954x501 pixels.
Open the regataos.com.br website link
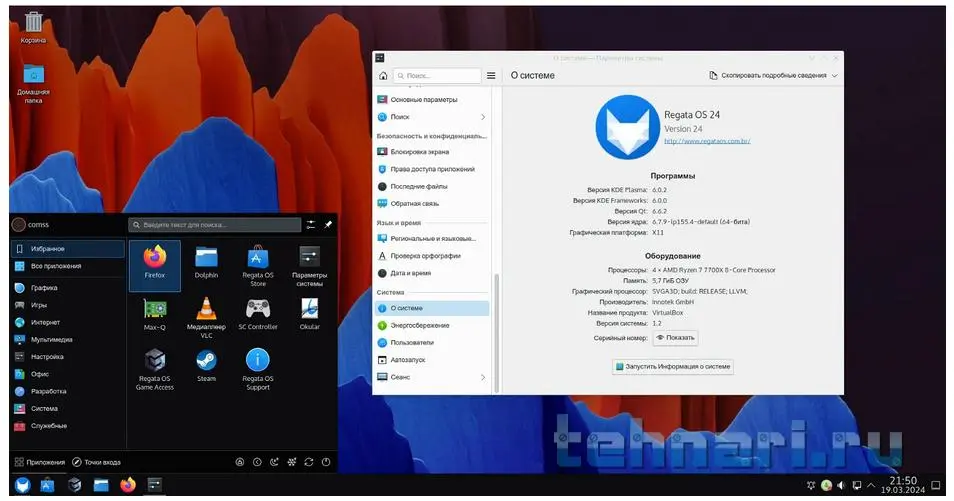[x=707, y=141]
